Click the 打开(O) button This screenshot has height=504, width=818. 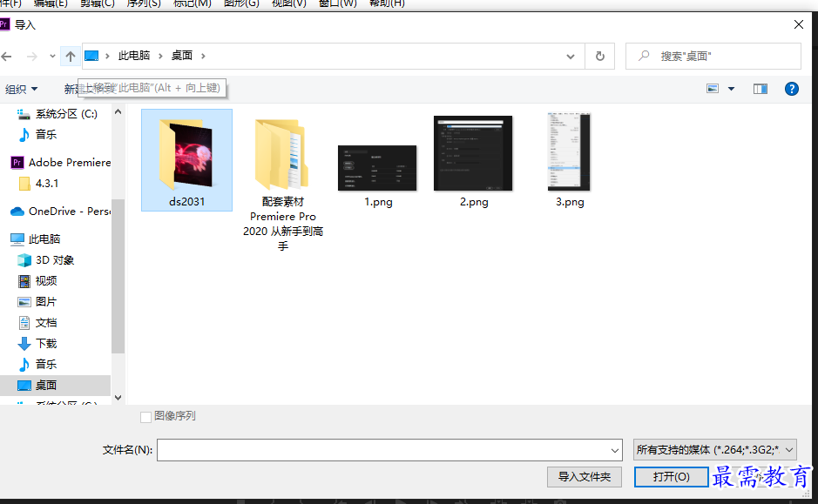coord(672,476)
